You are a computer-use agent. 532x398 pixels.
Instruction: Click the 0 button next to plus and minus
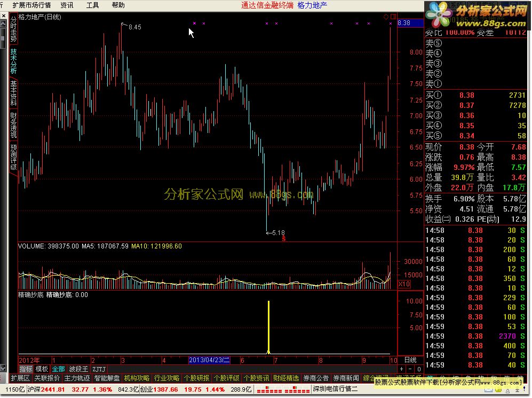(419, 369)
